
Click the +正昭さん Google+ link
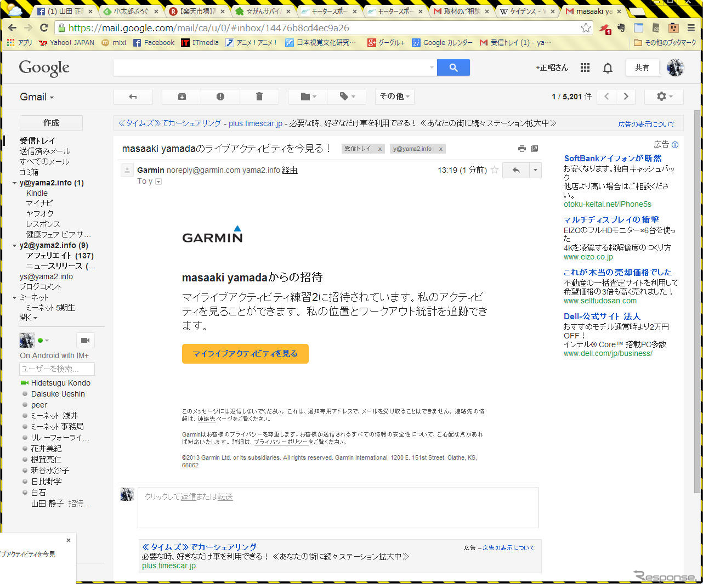(552, 67)
